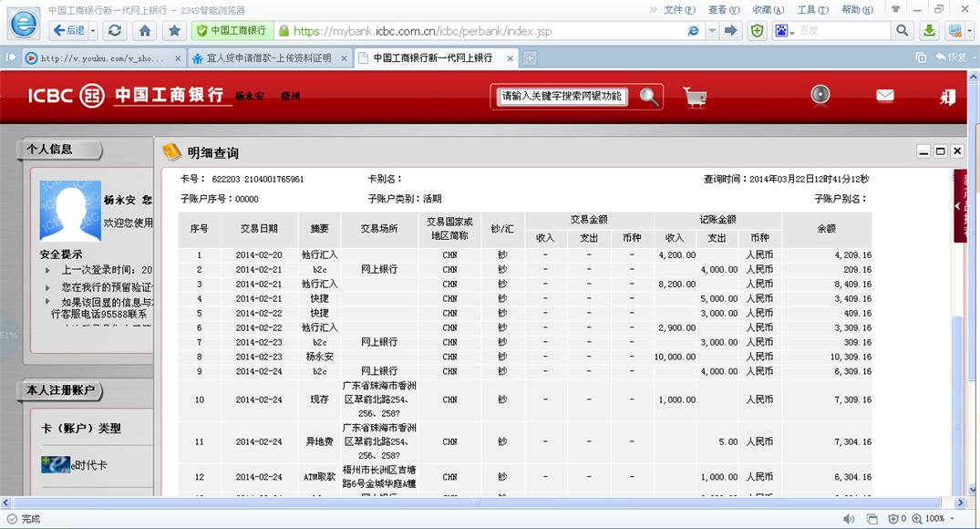The width and height of the screenshot is (980, 529).
Task: Open the ICBC shopping cart icon
Action: (x=695, y=97)
